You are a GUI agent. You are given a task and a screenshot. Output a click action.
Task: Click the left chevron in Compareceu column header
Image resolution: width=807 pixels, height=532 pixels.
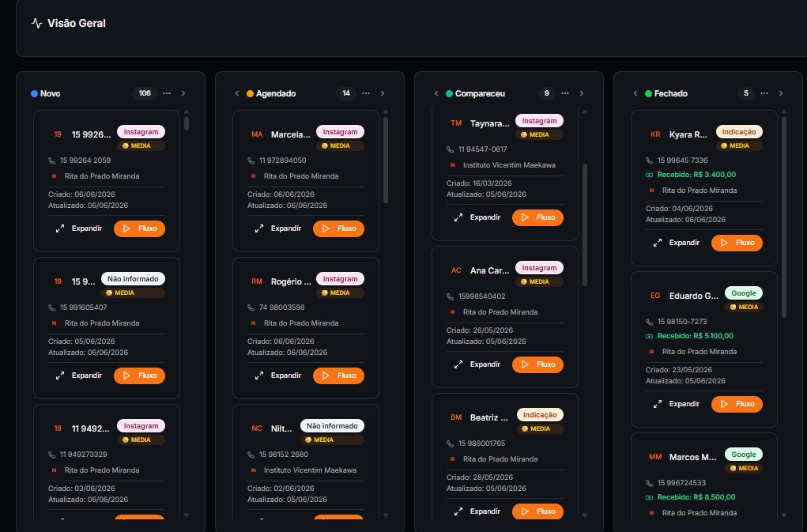436,93
